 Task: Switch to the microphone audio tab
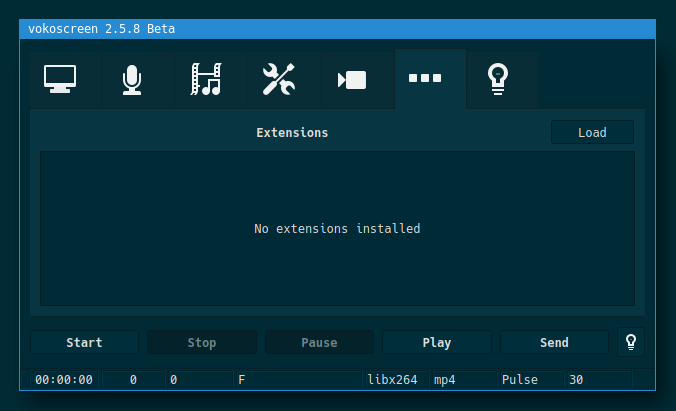click(132, 79)
